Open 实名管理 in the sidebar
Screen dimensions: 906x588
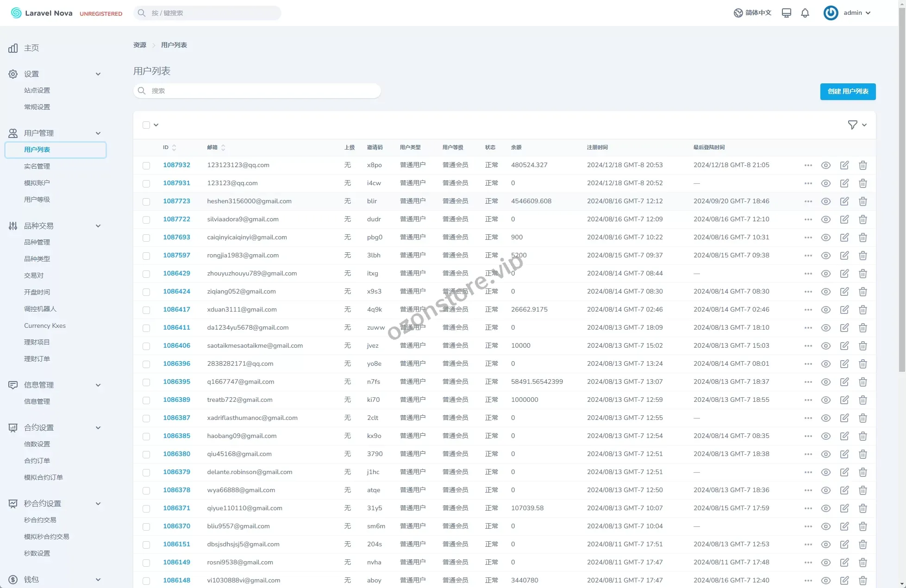[x=37, y=166]
